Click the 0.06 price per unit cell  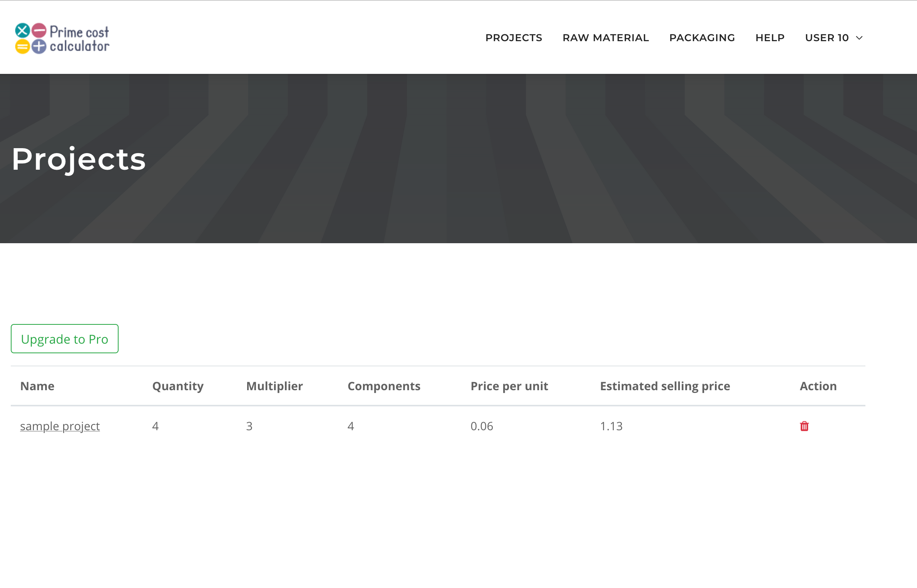482,426
